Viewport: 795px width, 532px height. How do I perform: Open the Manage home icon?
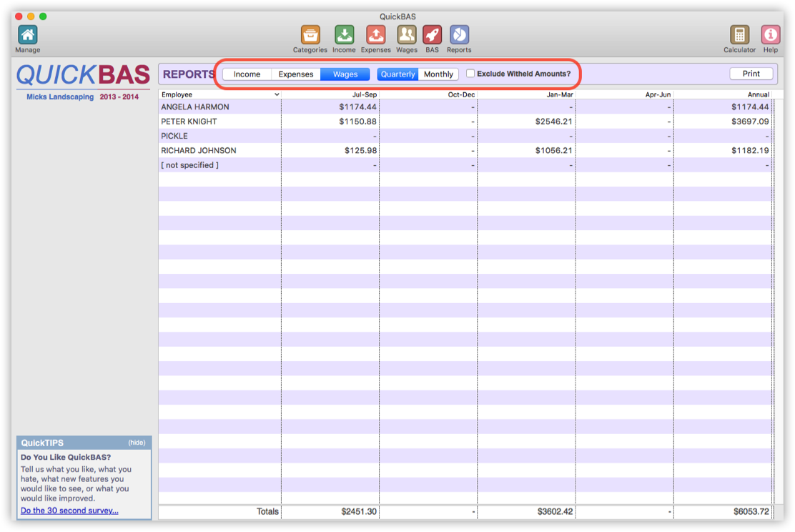coord(27,34)
